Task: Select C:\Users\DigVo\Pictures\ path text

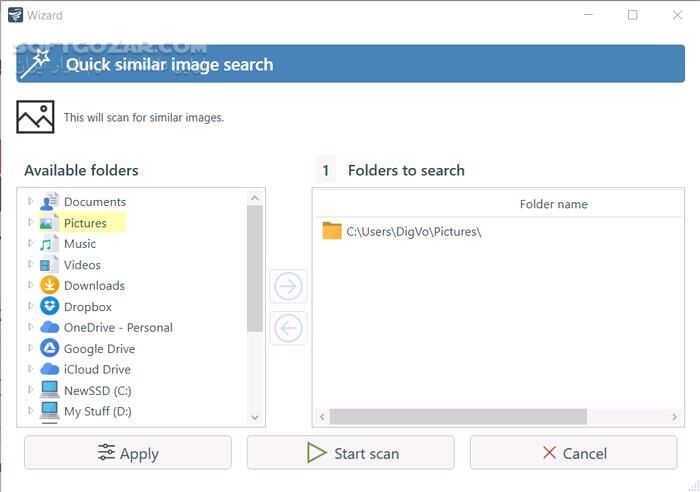Action: tap(414, 232)
